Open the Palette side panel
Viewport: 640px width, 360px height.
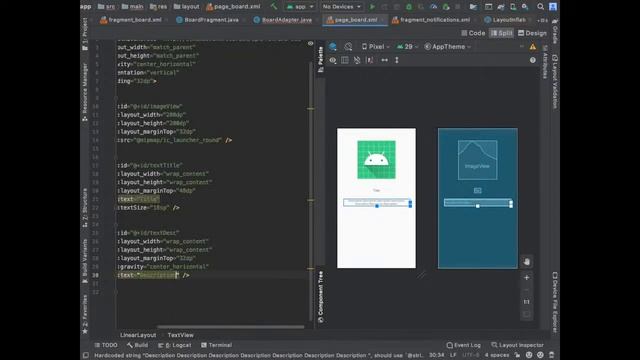click(320, 59)
